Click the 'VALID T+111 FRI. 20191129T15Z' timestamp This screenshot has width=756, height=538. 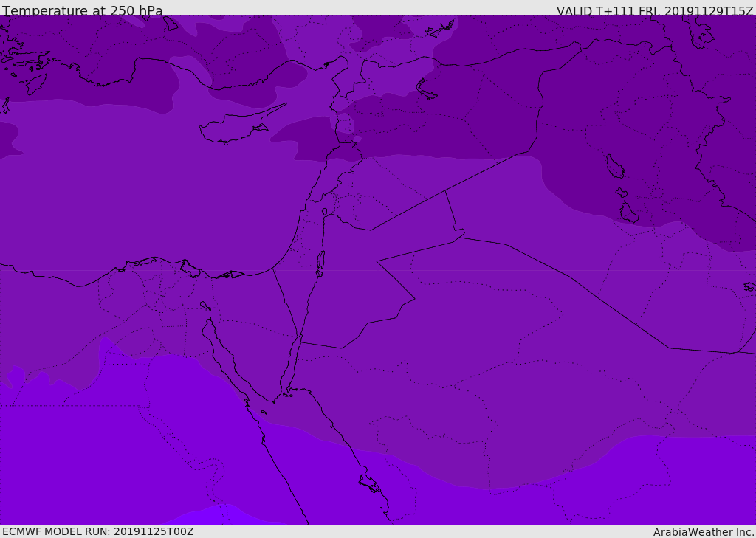click(655, 11)
